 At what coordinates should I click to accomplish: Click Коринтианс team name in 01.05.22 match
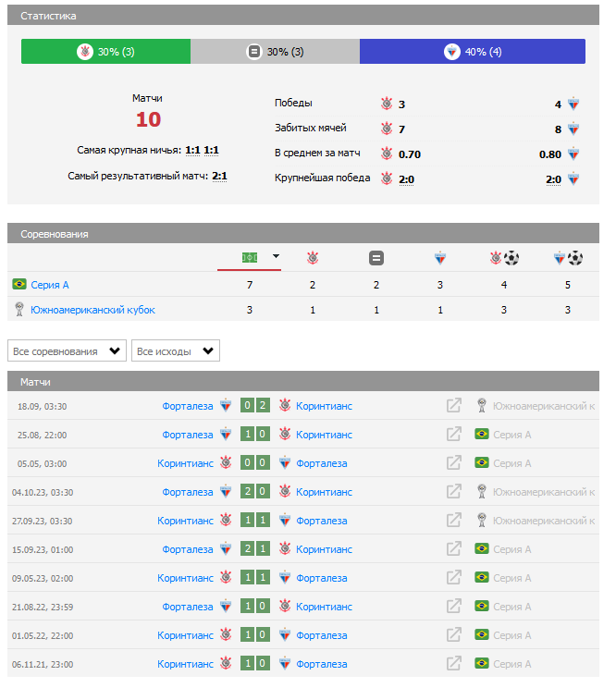tap(185, 635)
